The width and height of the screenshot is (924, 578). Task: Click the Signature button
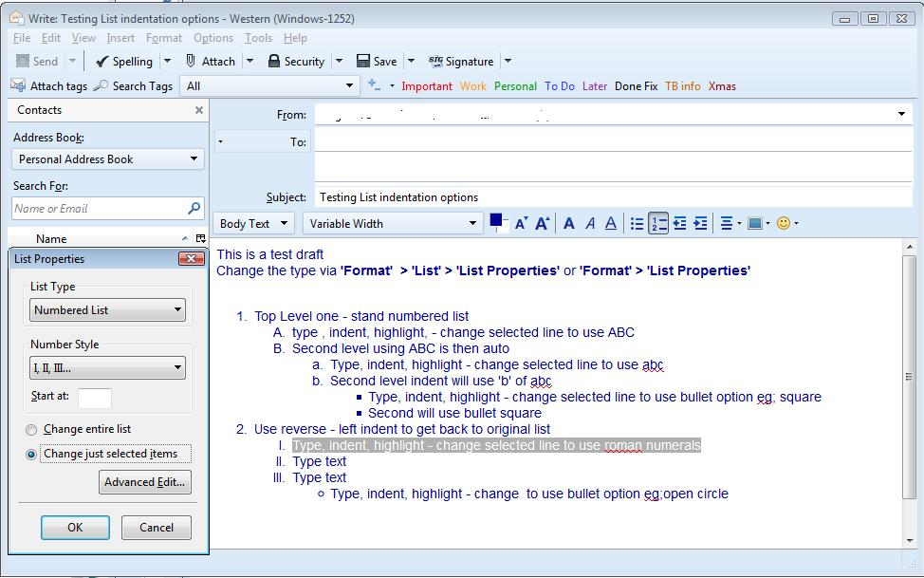pyautogui.click(x=461, y=62)
